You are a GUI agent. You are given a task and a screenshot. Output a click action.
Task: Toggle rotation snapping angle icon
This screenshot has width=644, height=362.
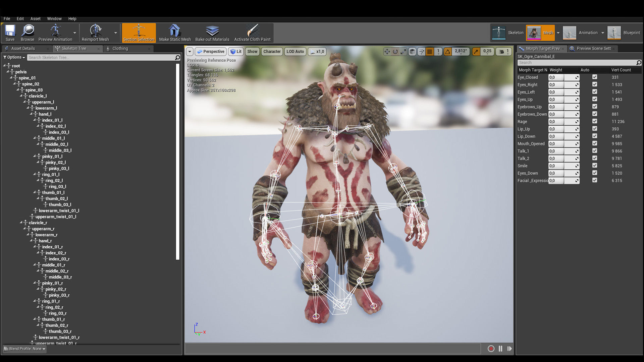(x=447, y=51)
